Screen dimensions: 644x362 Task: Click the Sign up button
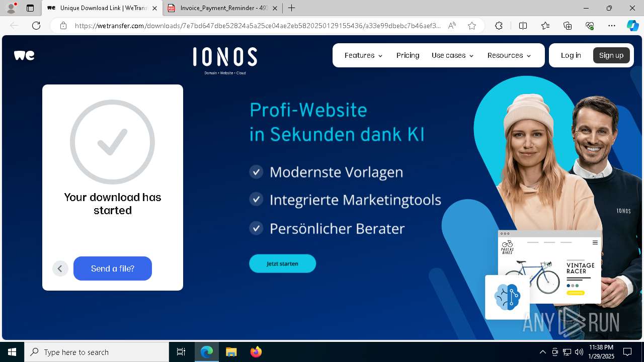611,55
